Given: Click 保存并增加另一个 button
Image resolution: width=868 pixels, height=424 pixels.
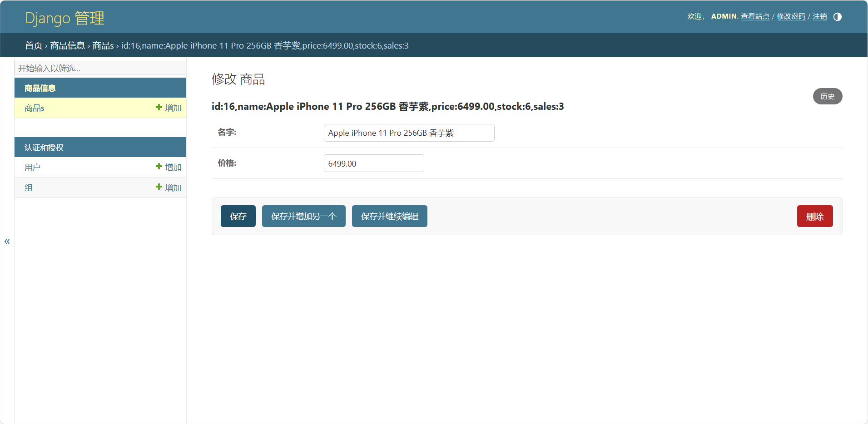Looking at the screenshot, I should click(x=303, y=216).
